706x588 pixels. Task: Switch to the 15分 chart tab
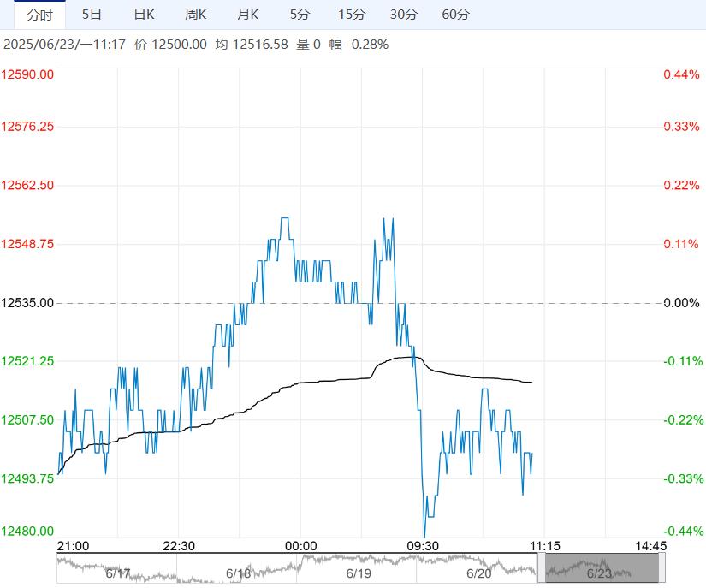(x=351, y=15)
